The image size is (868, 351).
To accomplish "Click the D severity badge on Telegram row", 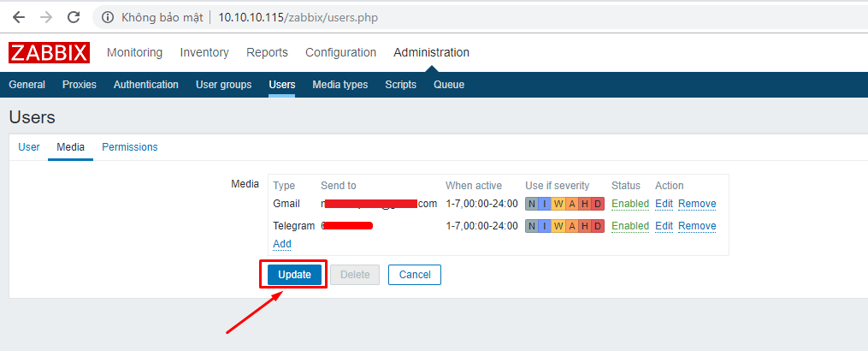I will click(597, 226).
